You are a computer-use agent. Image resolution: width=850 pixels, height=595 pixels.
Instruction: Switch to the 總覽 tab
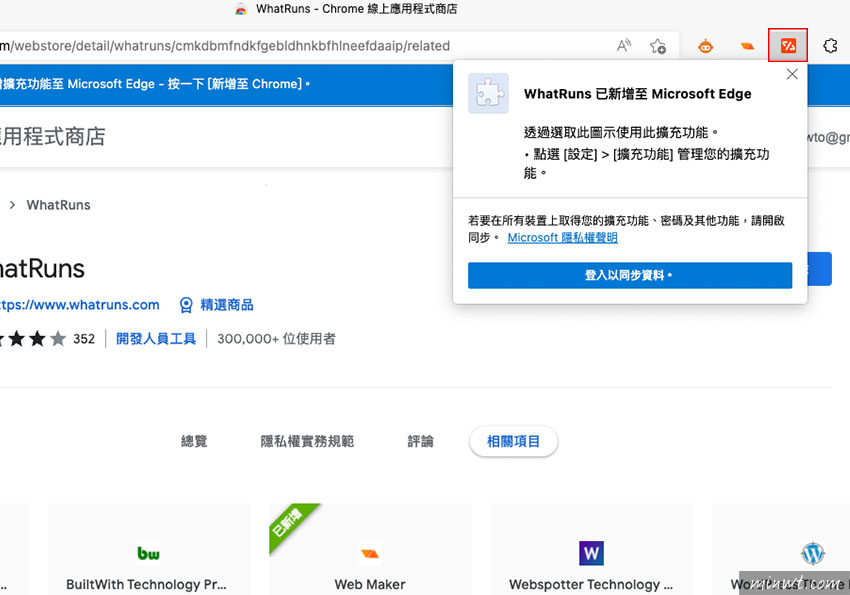coord(194,441)
